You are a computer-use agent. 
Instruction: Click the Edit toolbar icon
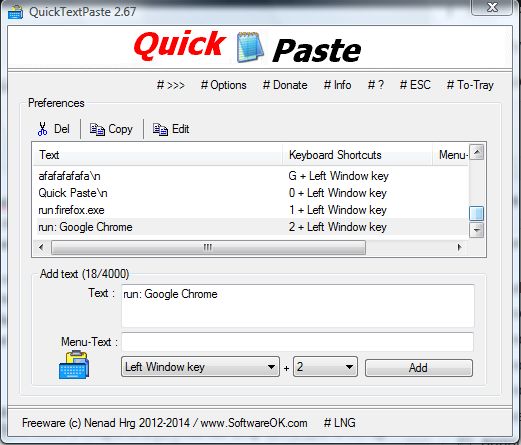[x=160, y=129]
